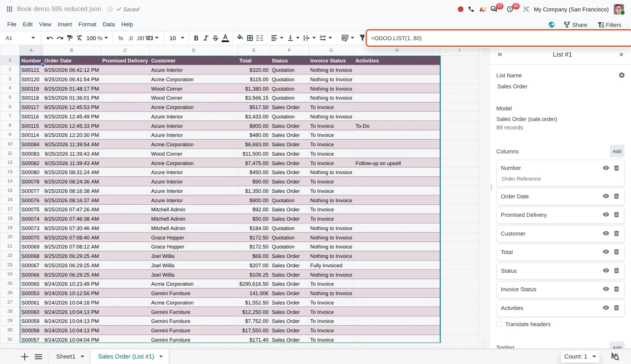
Task: Clear formatting on selection
Action: click(x=79, y=38)
